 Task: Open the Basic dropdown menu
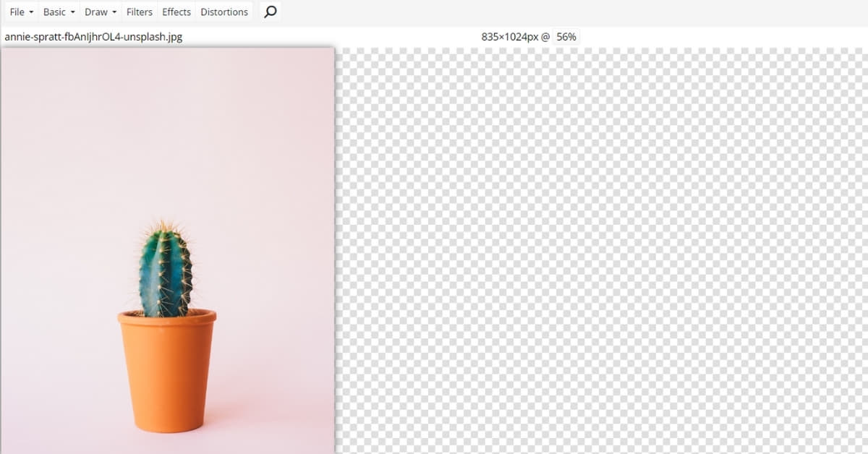(x=59, y=12)
